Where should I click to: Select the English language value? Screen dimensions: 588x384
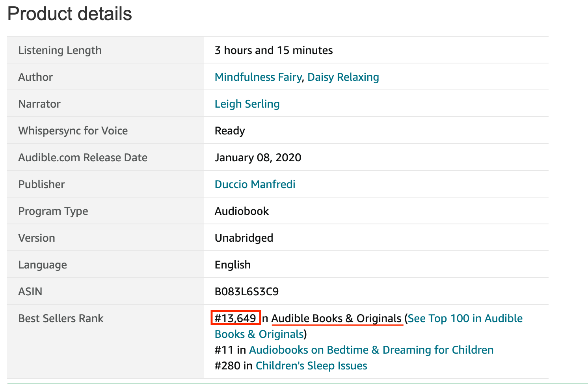coord(233,265)
